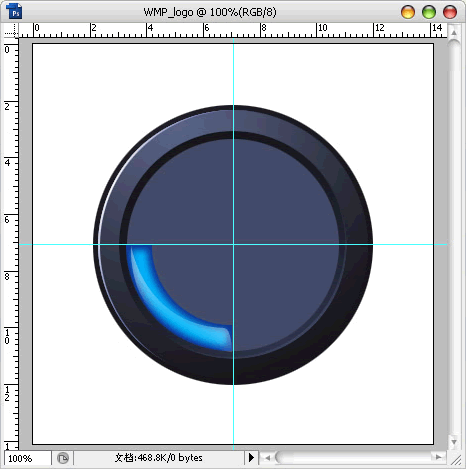Click the vertical scrollbar down arrow
Viewport: 466px width, 469px height.
coord(454,442)
